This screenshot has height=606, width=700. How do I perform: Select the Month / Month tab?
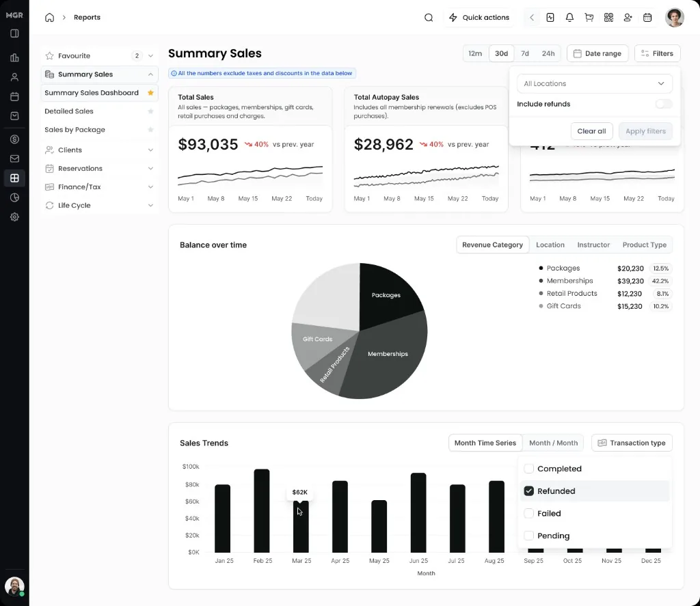point(553,443)
